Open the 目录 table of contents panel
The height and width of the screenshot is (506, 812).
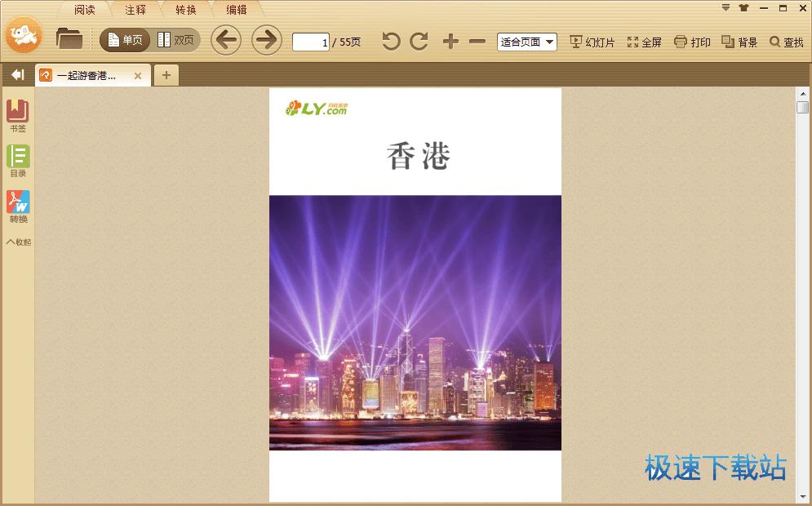tap(16, 159)
